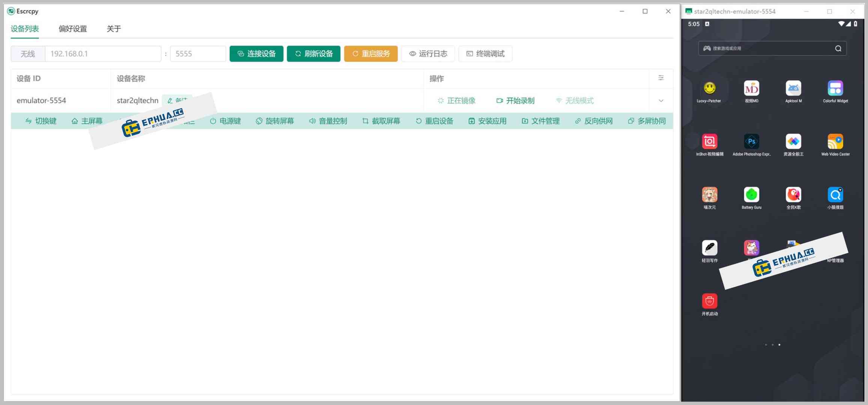Open Web Video Caster app in emulator
The image size is (868, 405).
tap(835, 145)
